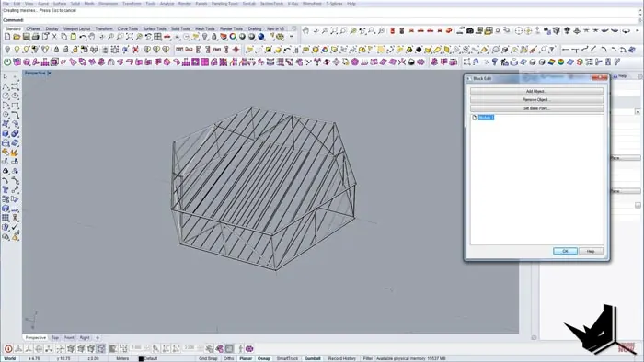The image size is (644, 362).
Task: Switch to the Front viewport tab
Action: point(69,338)
